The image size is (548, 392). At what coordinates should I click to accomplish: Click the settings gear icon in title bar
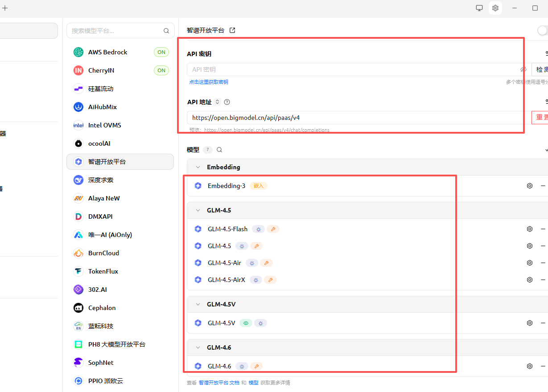pos(495,8)
